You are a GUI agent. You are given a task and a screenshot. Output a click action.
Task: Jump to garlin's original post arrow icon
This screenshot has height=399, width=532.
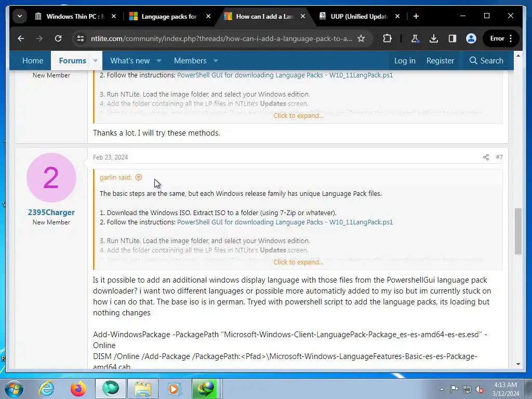[138, 177]
